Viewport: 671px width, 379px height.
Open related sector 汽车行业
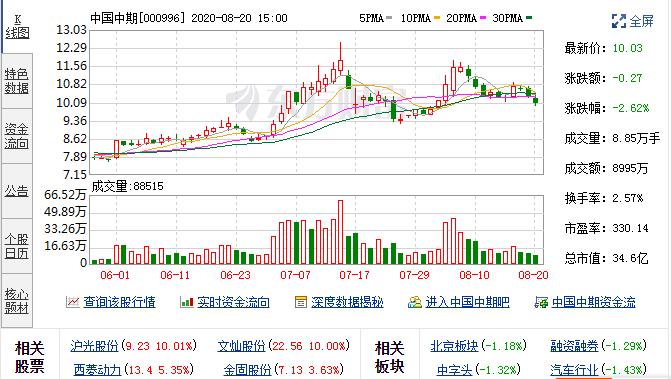coord(574,370)
